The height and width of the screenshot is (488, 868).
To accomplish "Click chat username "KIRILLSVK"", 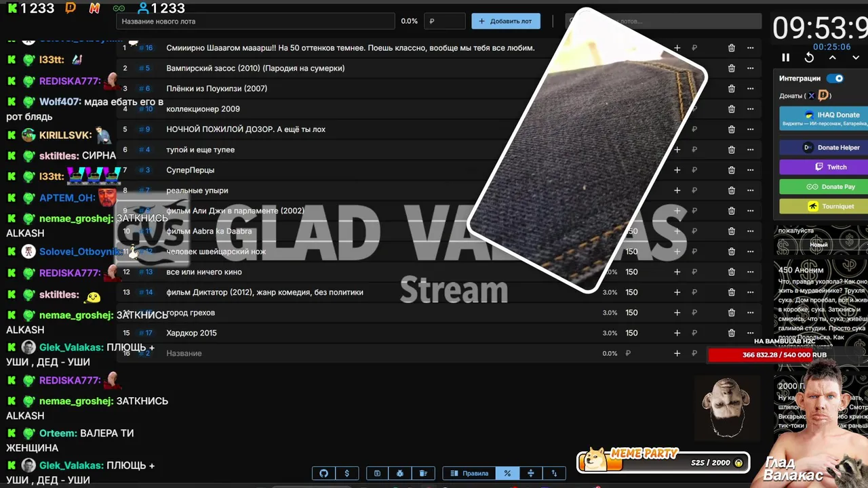I will (65, 135).
